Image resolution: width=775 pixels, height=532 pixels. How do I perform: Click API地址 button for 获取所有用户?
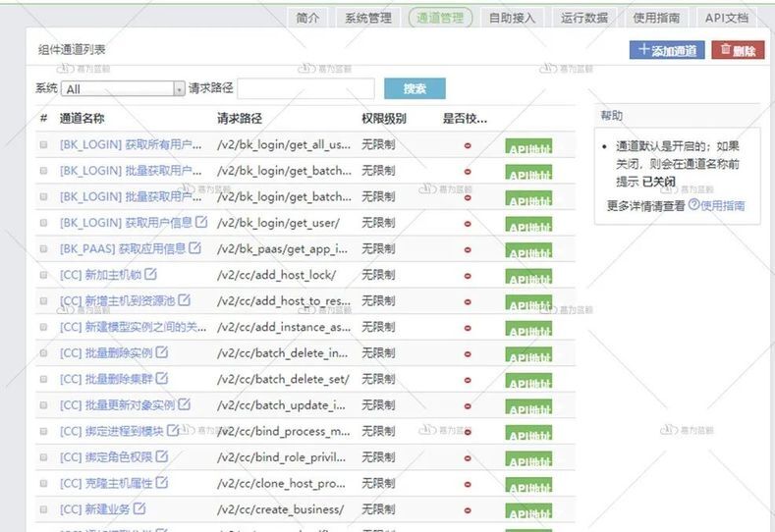(528, 146)
